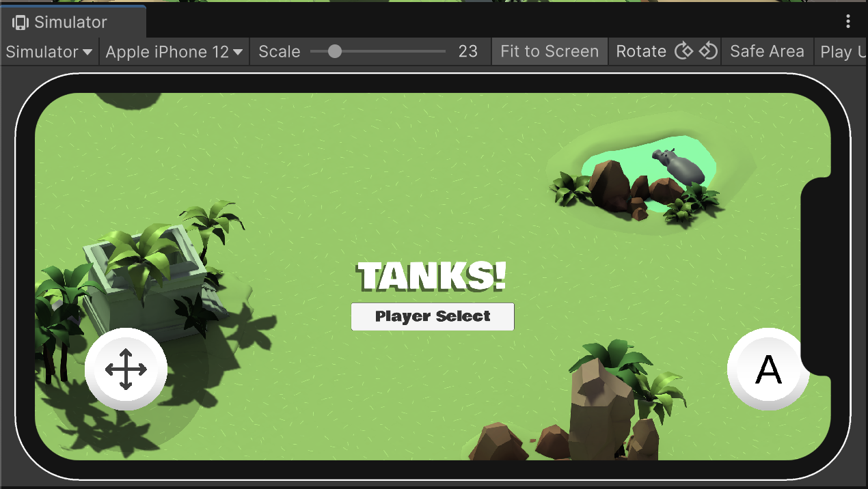Click the phone device icon on the Simulator tab
The height and width of the screenshot is (489, 868).
(21, 21)
